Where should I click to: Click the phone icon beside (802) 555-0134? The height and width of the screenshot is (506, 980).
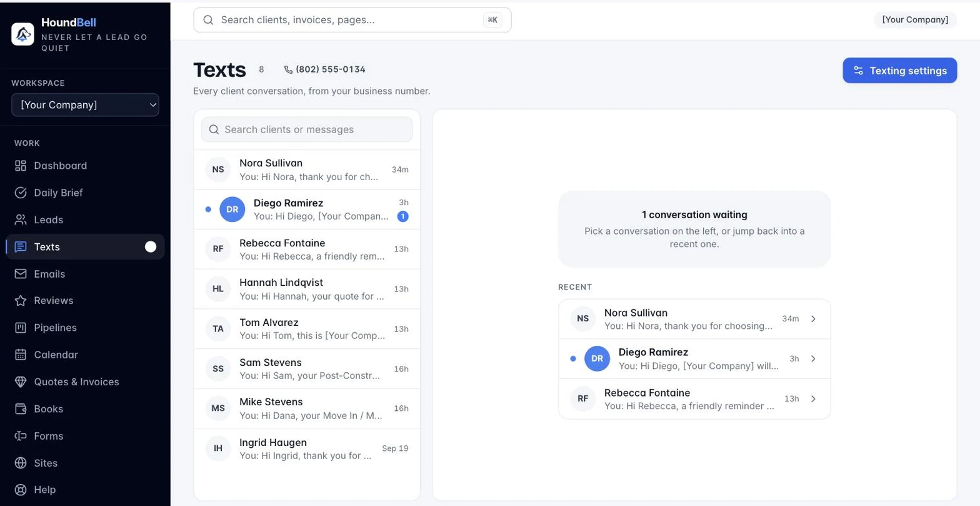(288, 69)
